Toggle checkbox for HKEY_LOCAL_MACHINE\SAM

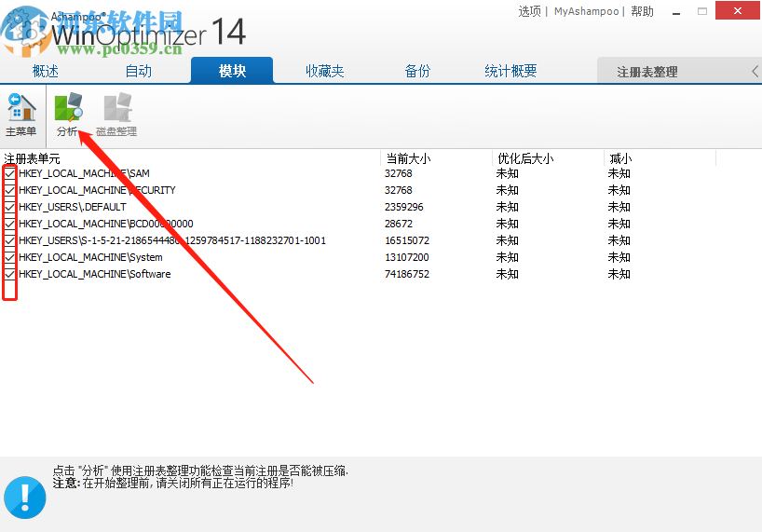[9, 173]
